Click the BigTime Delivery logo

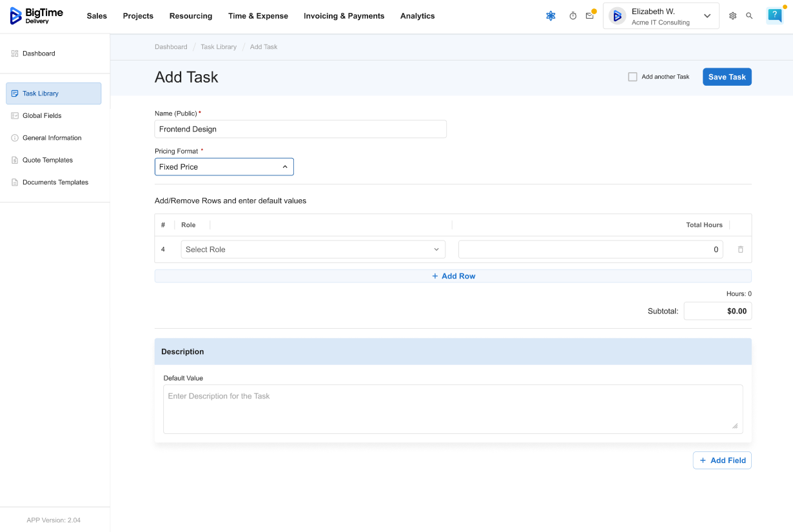click(x=36, y=16)
